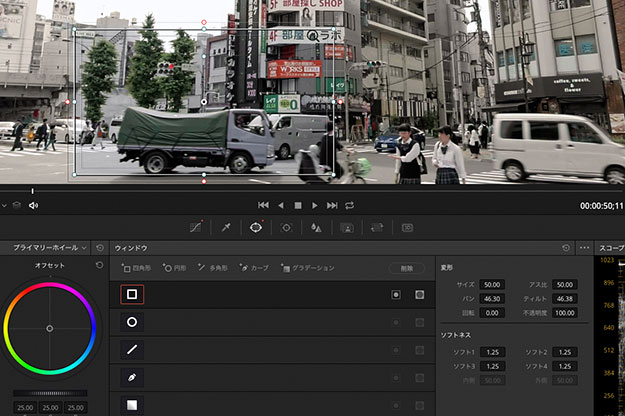Open the Key palette icon
The height and width of the screenshot is (416, 625).
(347, 227)
